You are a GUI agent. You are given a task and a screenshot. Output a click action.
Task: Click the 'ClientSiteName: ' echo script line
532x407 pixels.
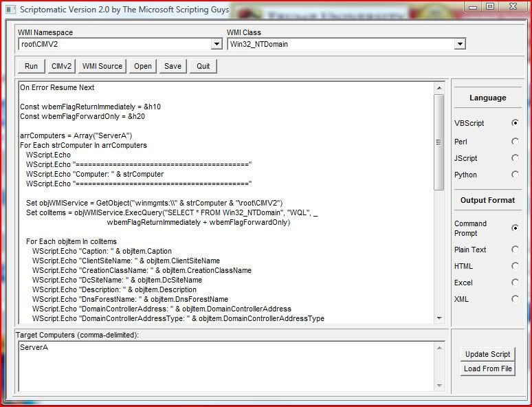(x=126, y=261)
